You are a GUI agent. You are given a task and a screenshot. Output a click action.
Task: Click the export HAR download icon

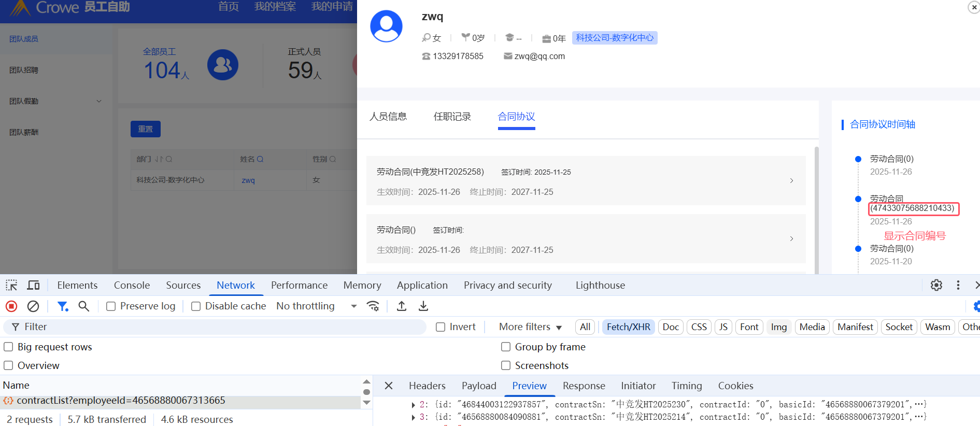423,306
